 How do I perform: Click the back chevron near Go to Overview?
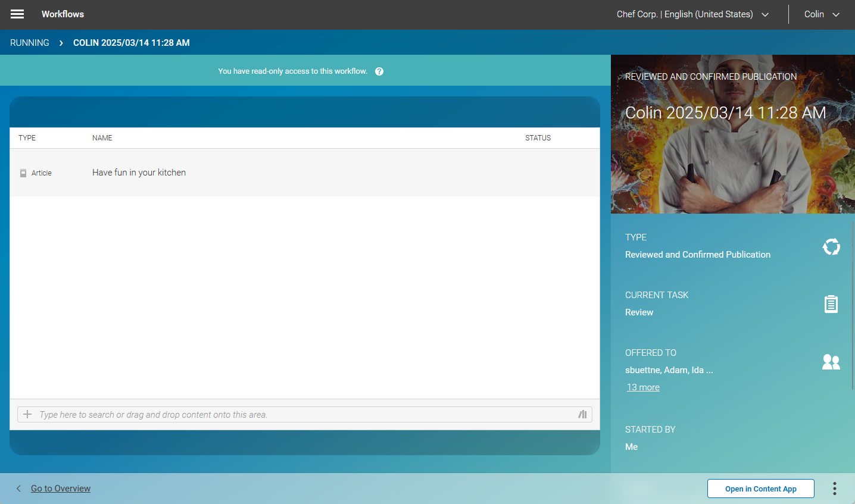pyautogui.click(x=18, y=488)
